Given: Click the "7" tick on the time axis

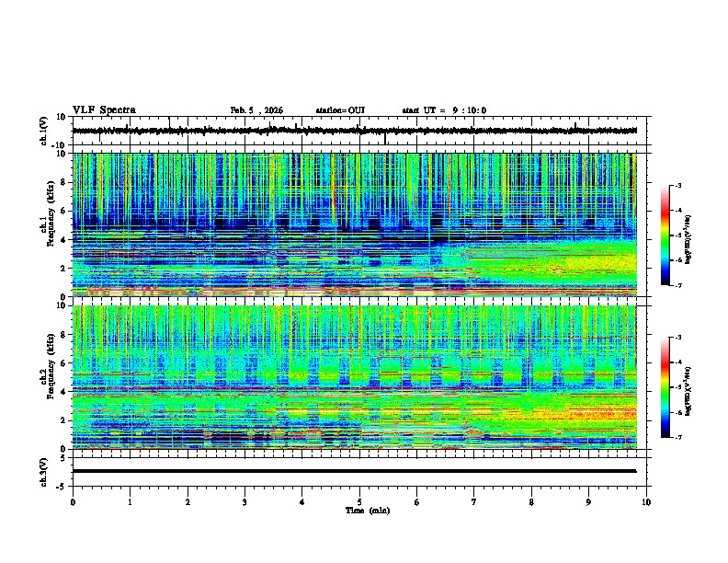Looking at the screenshot, I should (x=474, y=502).
